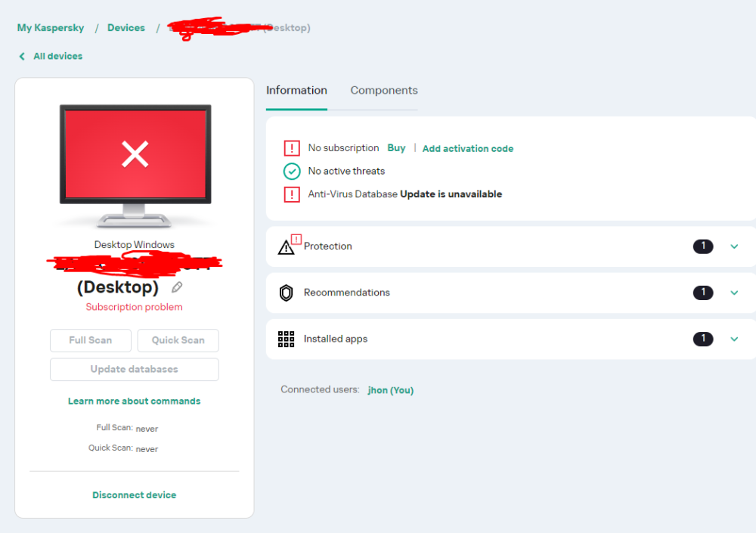Screen dimensions: 756x533
Task: Open Add activation code
Action: tap(467, 148)
